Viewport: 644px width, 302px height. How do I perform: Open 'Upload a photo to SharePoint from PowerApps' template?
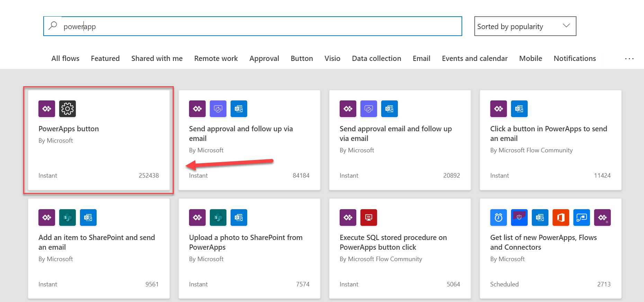pos(246,242)
